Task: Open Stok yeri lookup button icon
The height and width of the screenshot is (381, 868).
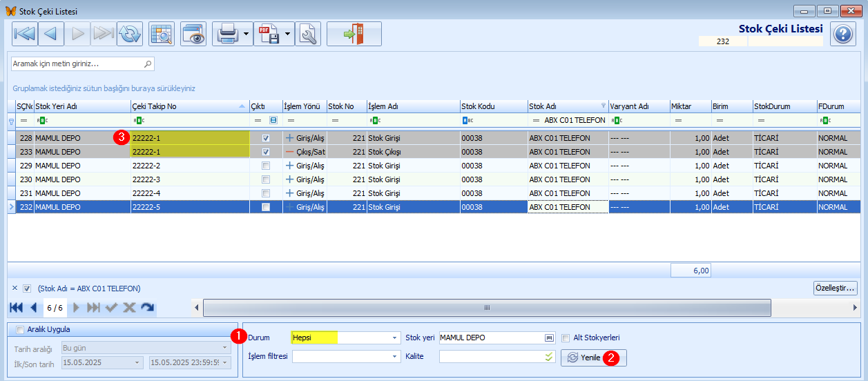Action: [x=550, y=338]
